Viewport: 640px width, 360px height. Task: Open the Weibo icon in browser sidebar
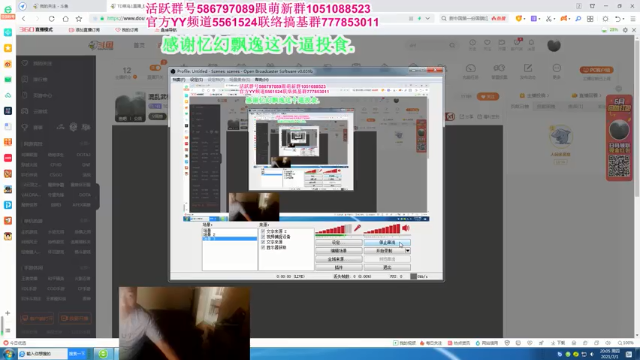pos(8,64)
